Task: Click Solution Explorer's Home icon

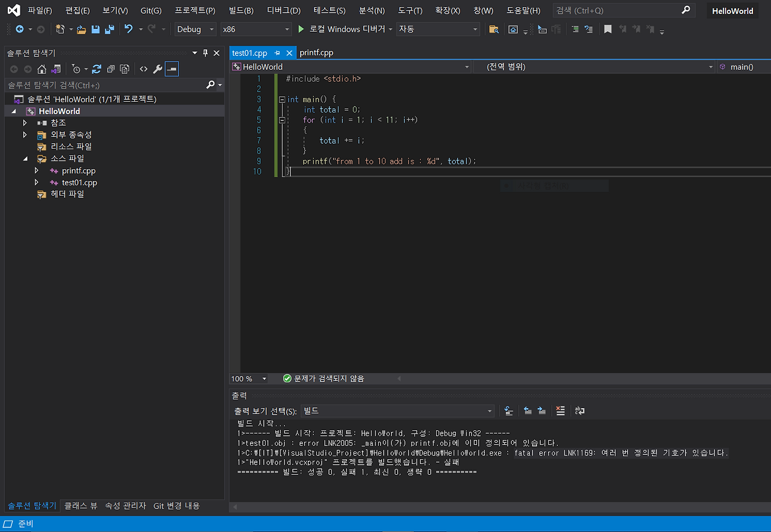Action: click(42, 69)
